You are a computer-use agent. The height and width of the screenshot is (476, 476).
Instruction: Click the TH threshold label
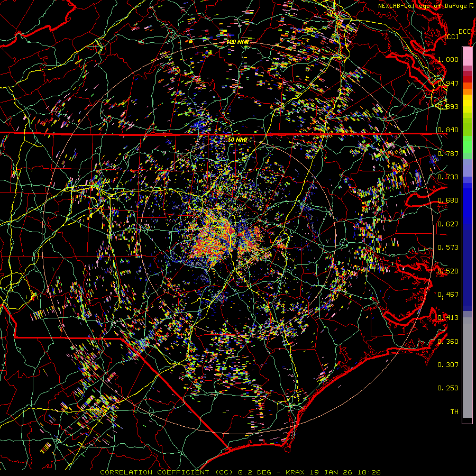coord(454,411)
